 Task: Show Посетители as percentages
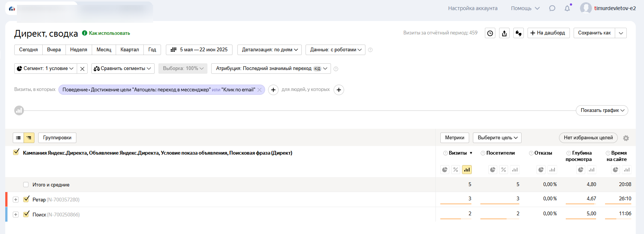tap(504, 170)
